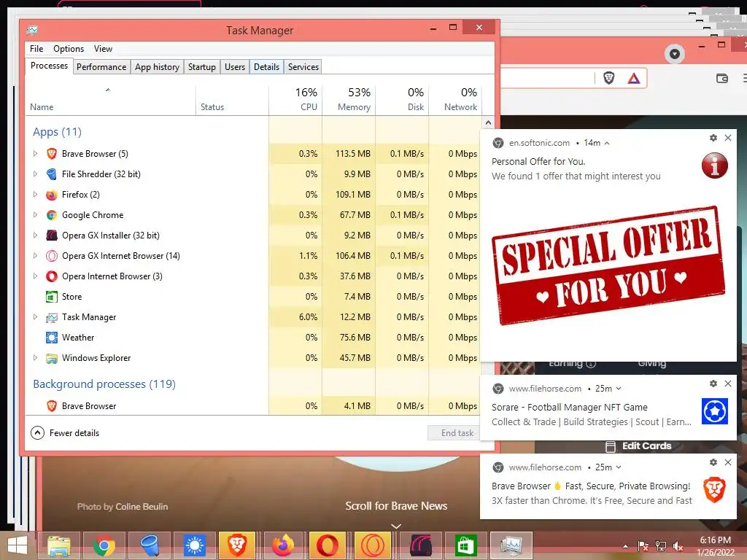Click the Store icon in process list
This screenshot has width=747, height=560.
tap(52, 297)
